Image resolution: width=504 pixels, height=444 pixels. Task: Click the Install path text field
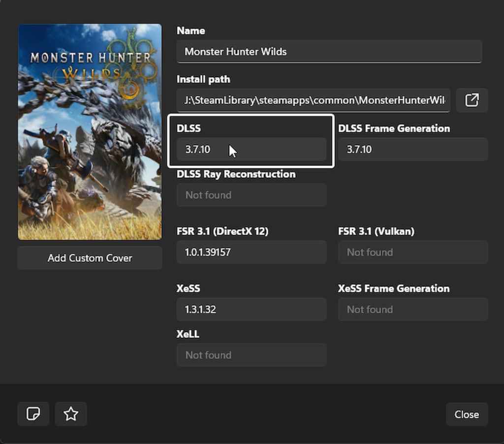(313, 100)
